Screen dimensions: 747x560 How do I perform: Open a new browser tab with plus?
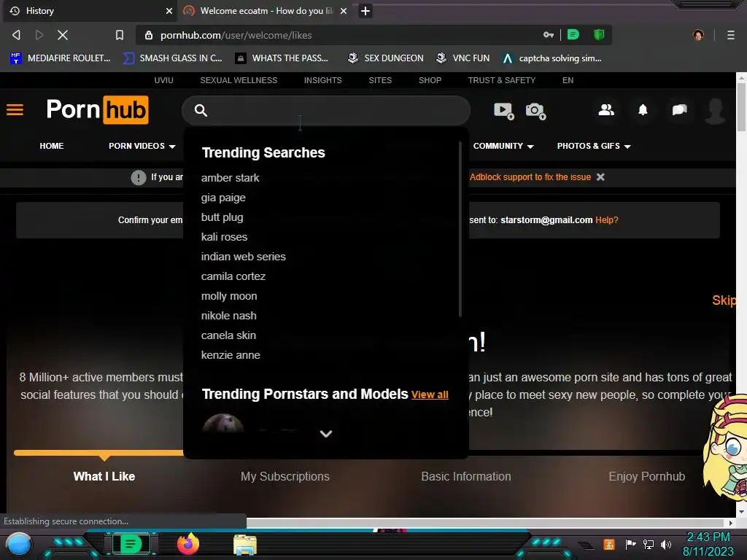click(x=365, y=10)
